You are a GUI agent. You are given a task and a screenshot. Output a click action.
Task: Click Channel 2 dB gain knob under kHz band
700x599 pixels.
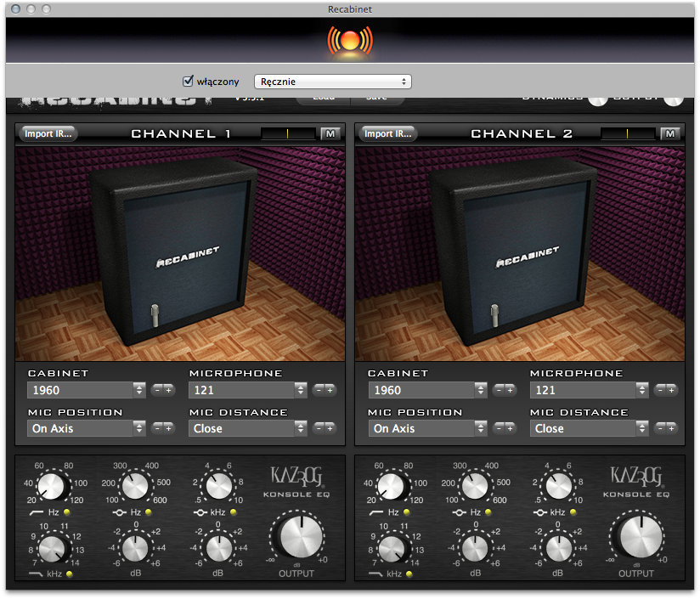559,549
